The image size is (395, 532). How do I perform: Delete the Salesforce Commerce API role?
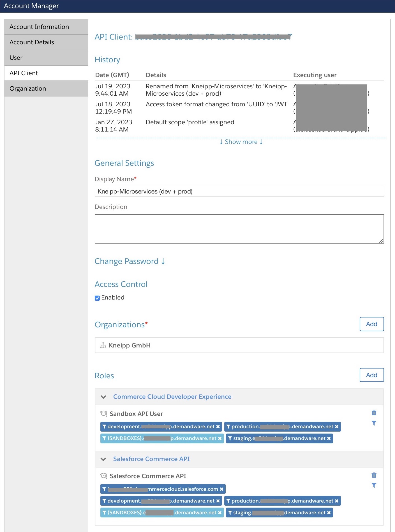374,475
